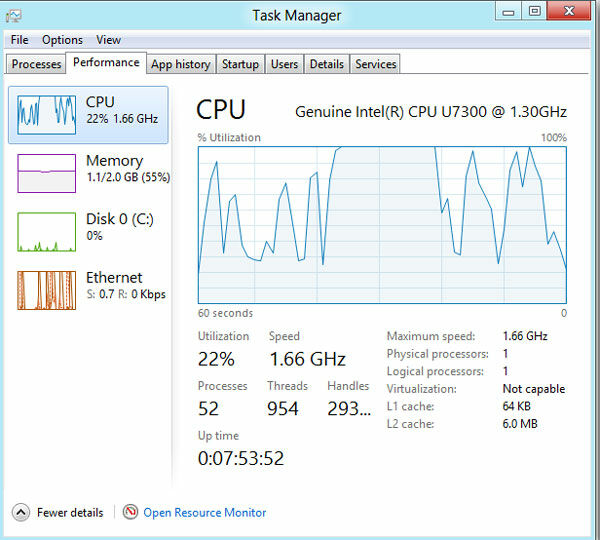This screenshot has height=540, width=600.
Task: Open the Users tab
Action: [x=284, y=64]
